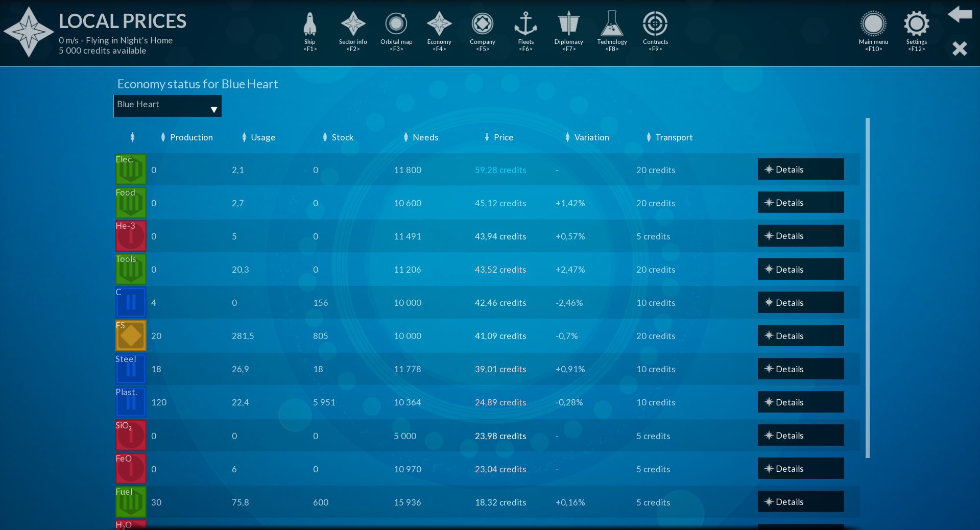This screenshot has height=530, width=980.
Task: Sort table by Variation
Action: [x=587, y=137]
